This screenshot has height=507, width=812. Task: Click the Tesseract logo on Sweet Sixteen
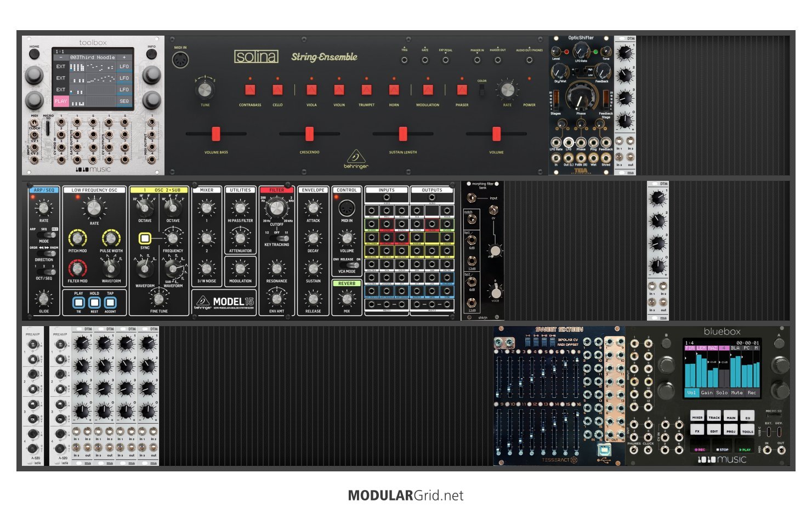(560, 460)
